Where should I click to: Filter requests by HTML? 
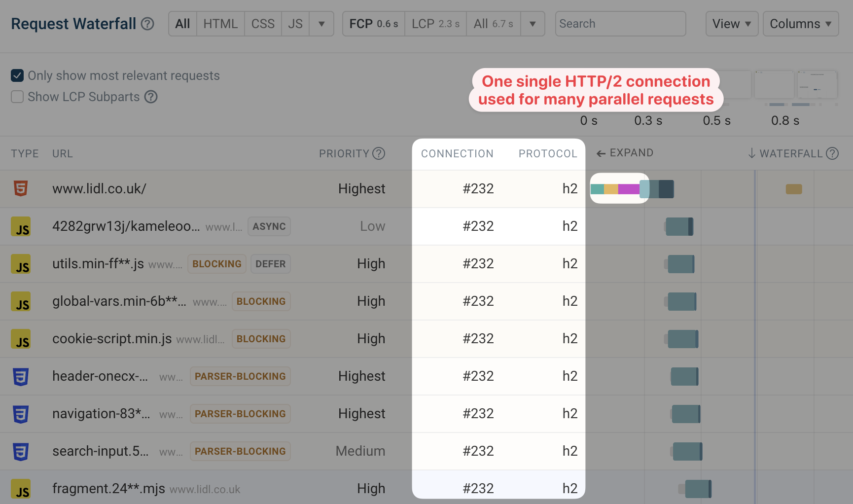tap(220, 24)
